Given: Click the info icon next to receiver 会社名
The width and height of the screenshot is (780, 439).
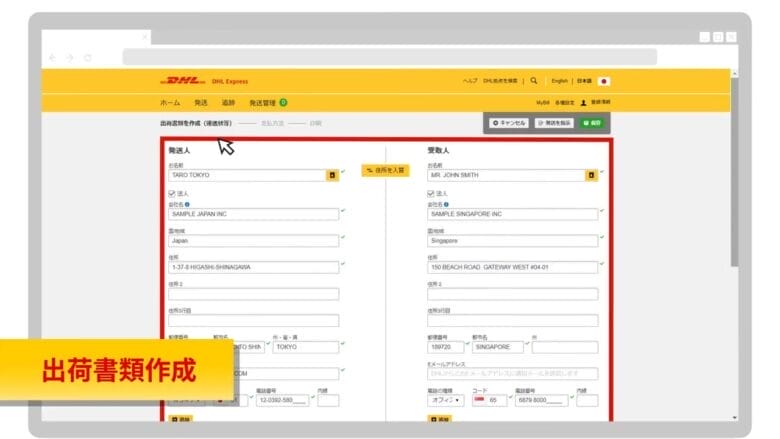Looking at the screenshot, I should pos(446,204).
